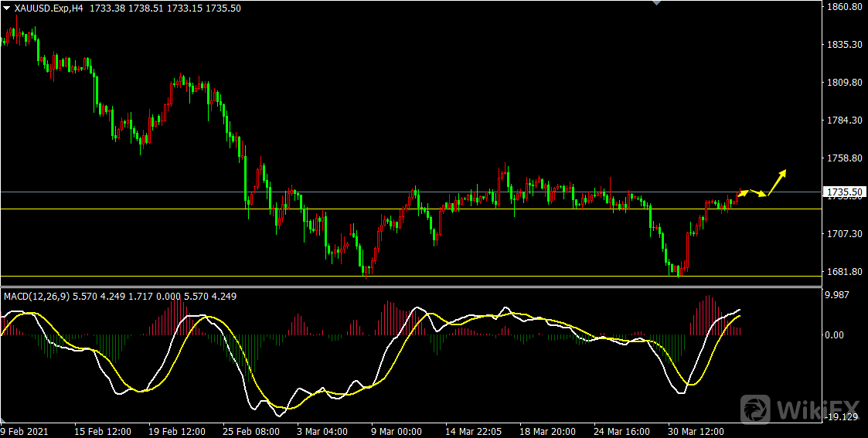Open the chart menu triangle beside XAUUSD.Exp

click(6, 7)
